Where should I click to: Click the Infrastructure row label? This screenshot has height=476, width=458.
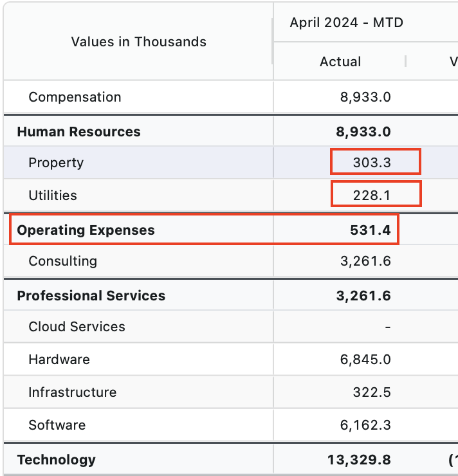(73, 392)
